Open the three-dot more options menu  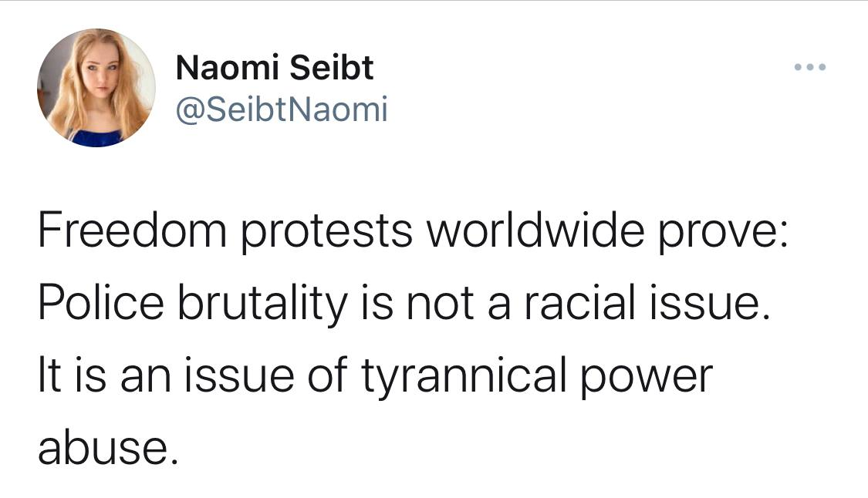[810, 68]
